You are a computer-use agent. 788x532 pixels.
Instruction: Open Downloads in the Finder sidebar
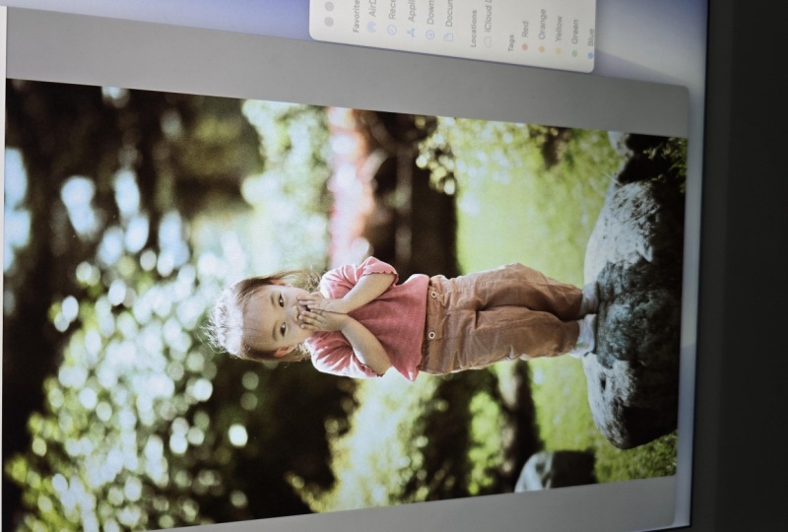click(430, 21)
